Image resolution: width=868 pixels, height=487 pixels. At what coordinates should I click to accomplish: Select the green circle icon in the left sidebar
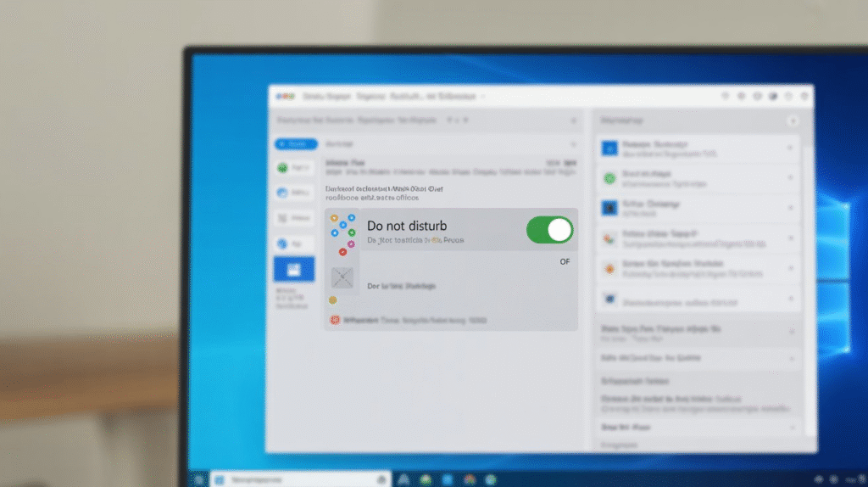pos(283,168)
